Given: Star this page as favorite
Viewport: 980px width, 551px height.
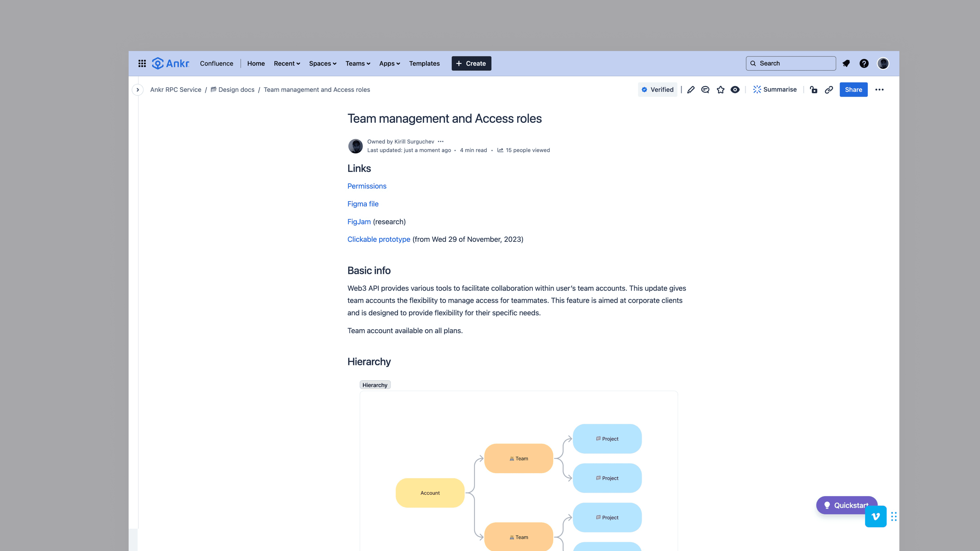Looking at the screenshot, I should [720, 90].
